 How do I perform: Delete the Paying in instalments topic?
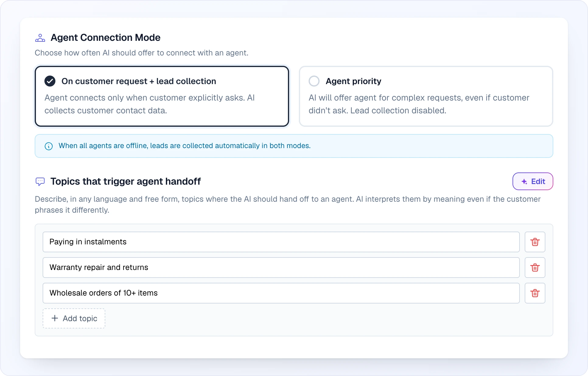point(535,242)
